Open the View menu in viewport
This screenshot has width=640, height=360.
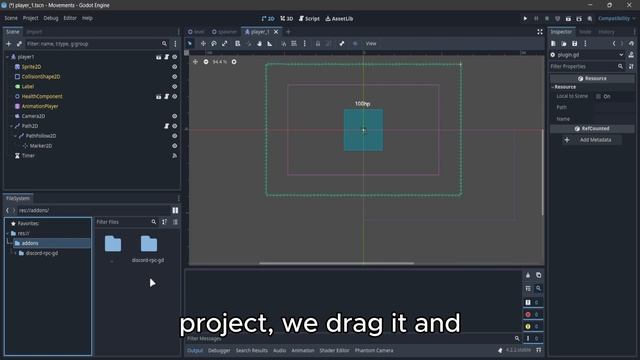click(371, 44)
